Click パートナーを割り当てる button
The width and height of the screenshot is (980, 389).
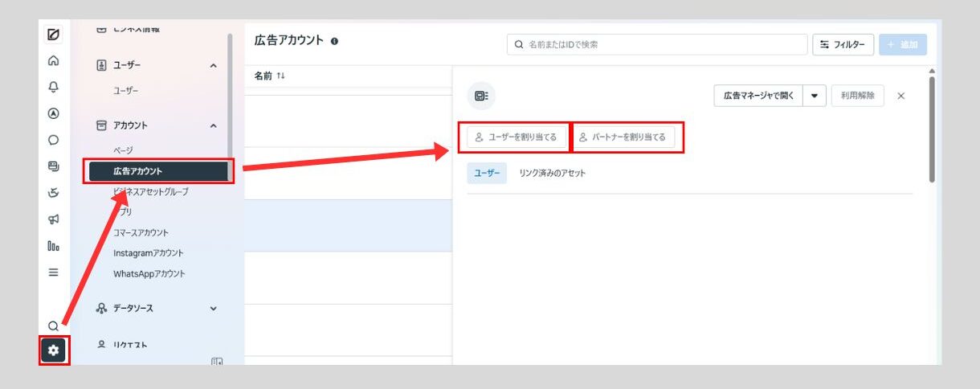click(x=623, y=137)
